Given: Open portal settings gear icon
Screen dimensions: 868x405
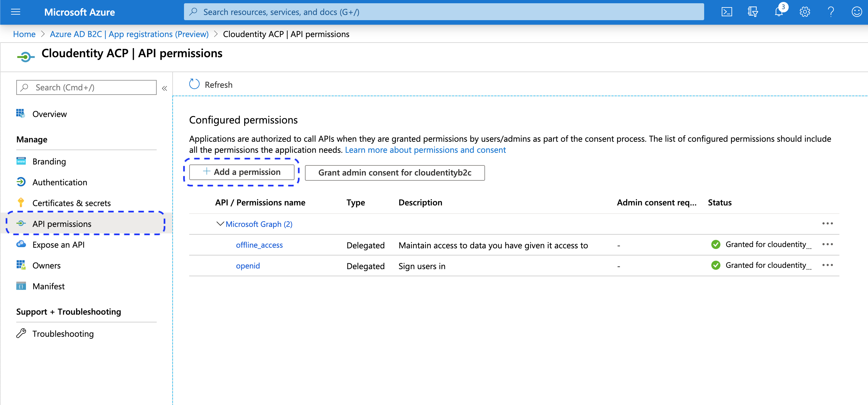Looking at the screenshot, I should [x=805, y=12].
